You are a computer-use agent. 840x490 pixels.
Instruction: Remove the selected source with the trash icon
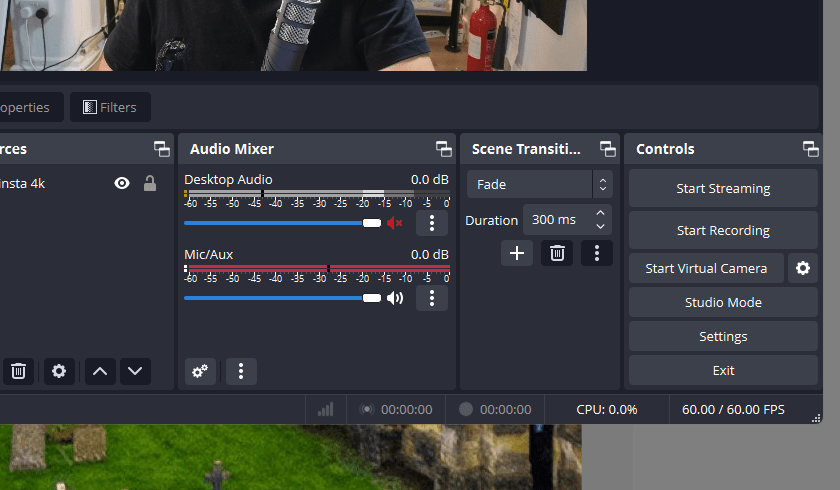tap(19, 371)
